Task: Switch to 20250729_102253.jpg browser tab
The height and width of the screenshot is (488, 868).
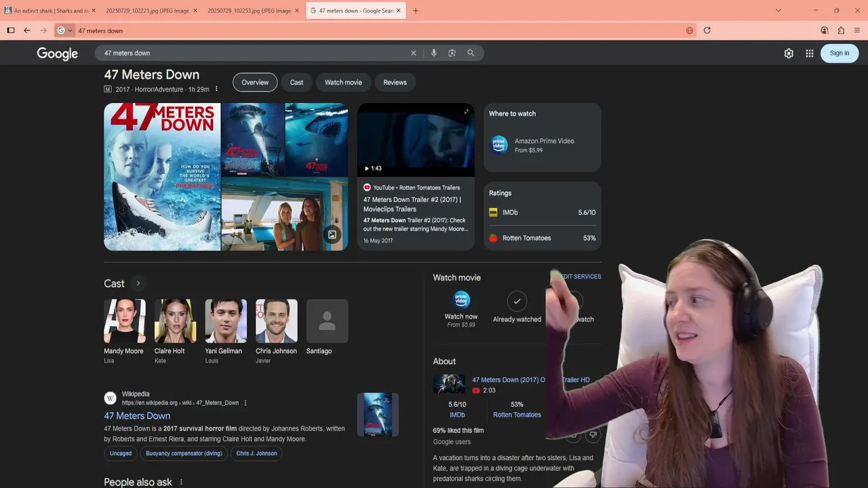Action: pos(253,10)
